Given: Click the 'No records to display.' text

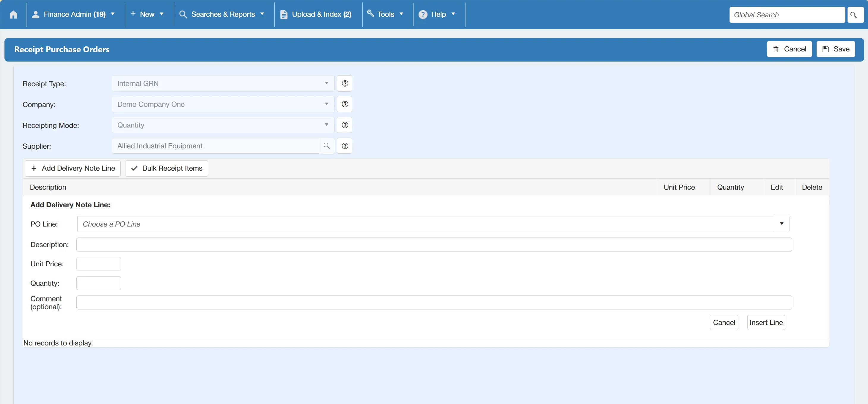Looking at the screenshot, I should tap(58, 343).
